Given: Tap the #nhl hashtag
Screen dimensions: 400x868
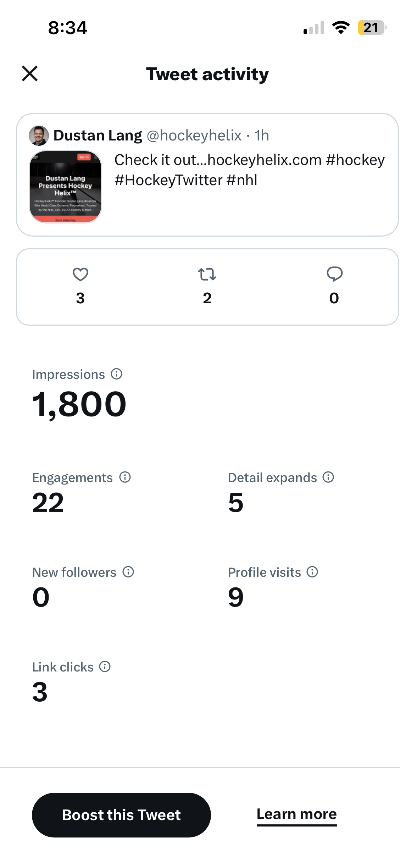Looking at the screenshot, I should click(x=242, y=180).
